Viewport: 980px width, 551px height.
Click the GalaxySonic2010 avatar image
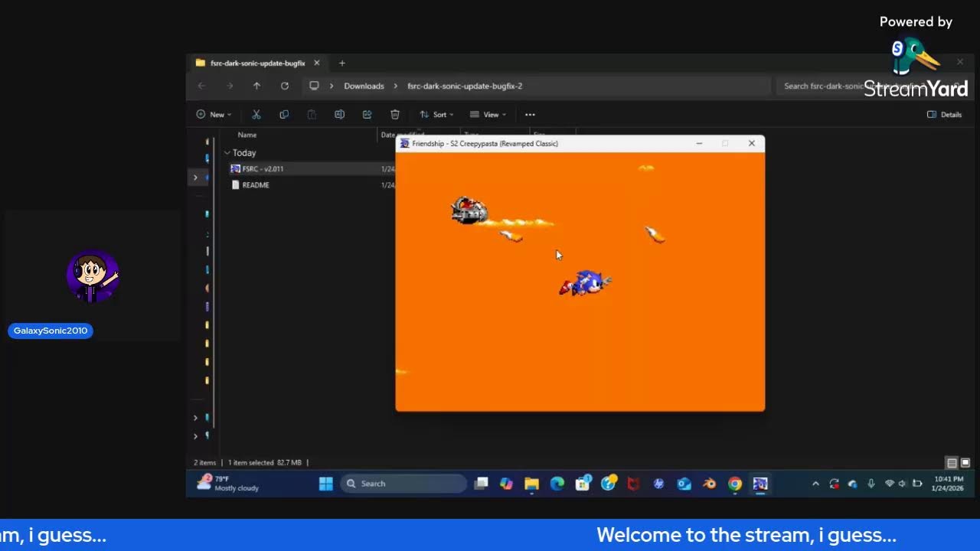coord(93,275)
